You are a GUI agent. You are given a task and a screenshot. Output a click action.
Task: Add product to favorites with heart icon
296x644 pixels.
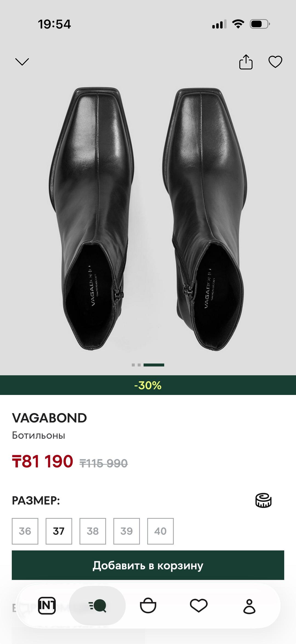coord(275,62)
